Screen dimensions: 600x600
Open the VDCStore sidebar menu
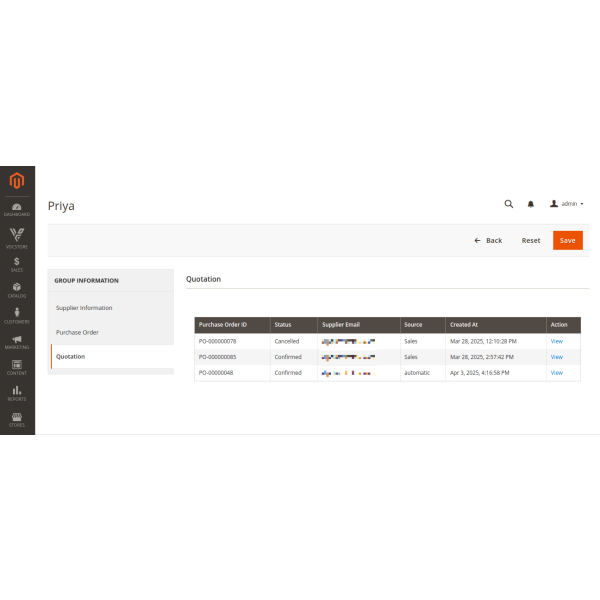coord(17,238)
